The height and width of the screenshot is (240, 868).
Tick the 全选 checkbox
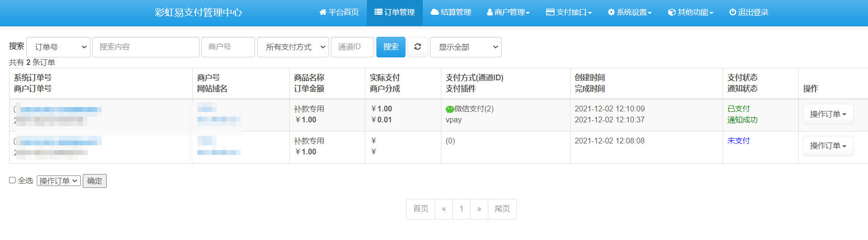[12, 180]
